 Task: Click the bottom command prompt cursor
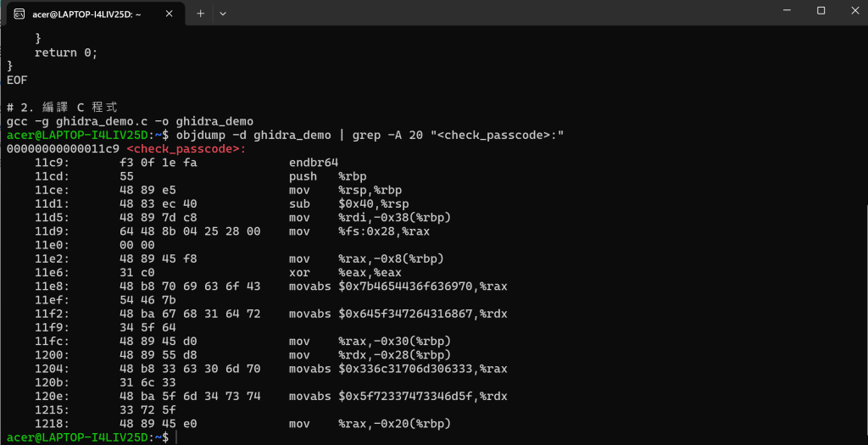176,438
